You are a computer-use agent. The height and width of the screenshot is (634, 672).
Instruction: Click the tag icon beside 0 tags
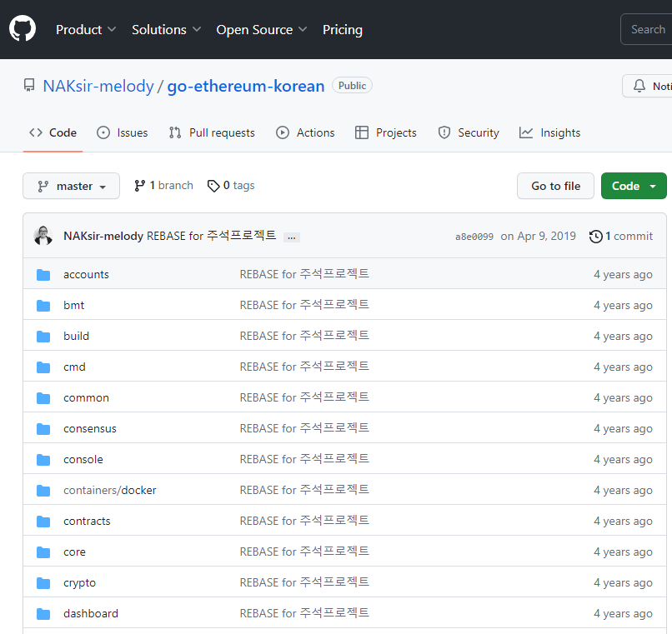(213, 186)
